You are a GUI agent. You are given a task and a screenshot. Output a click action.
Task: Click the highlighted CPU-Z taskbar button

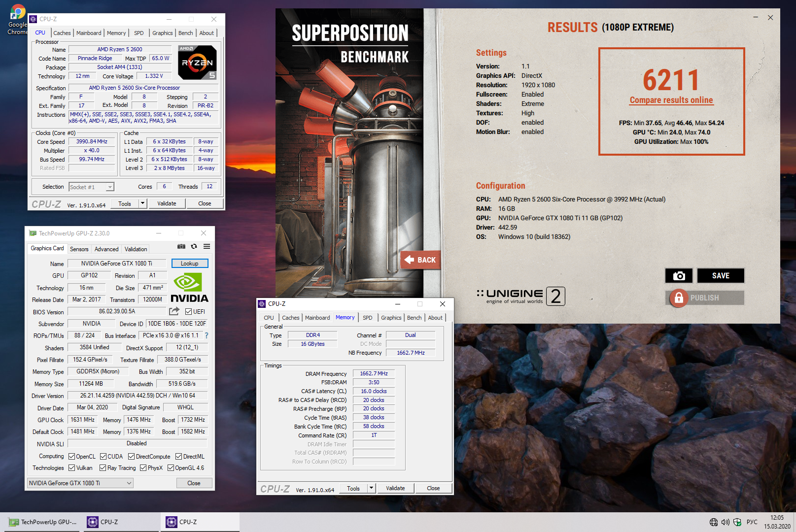(200, 522)
